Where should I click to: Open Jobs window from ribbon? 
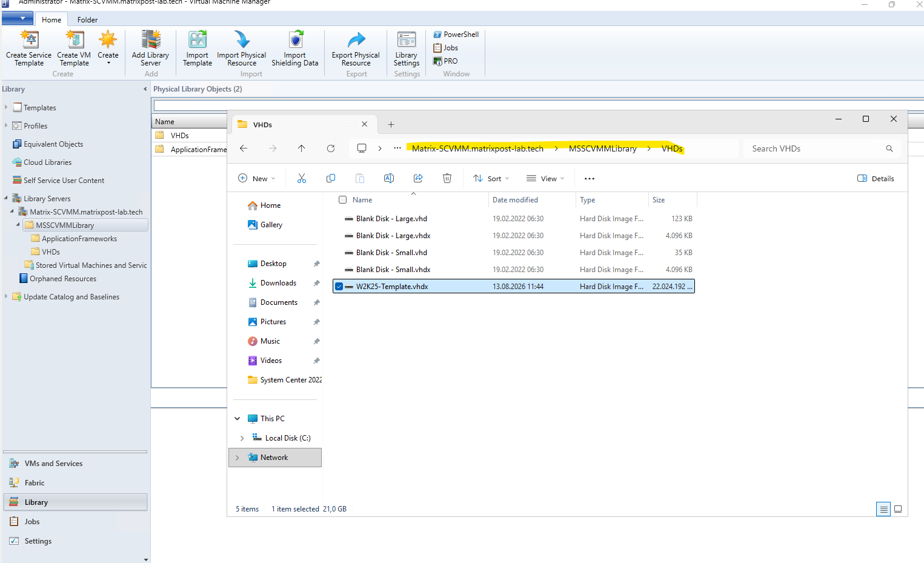[x=445, y=48]
